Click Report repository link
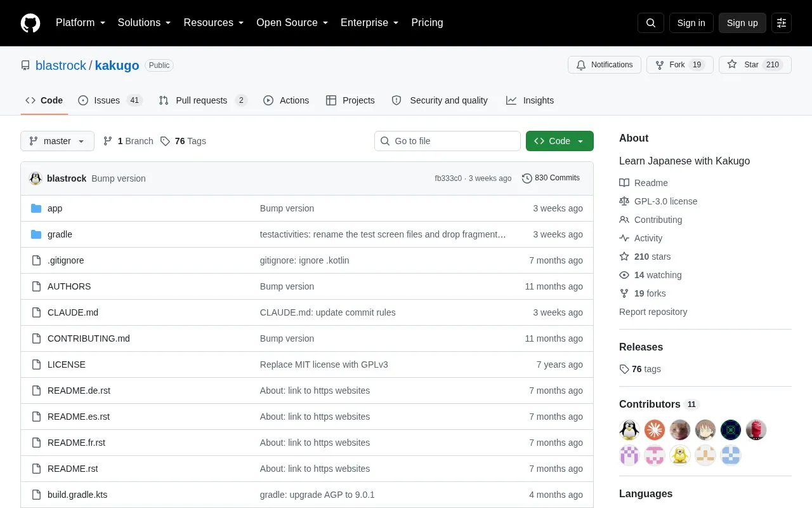The image size is (812, 508). pyautogui.click(x=653, y=312)
